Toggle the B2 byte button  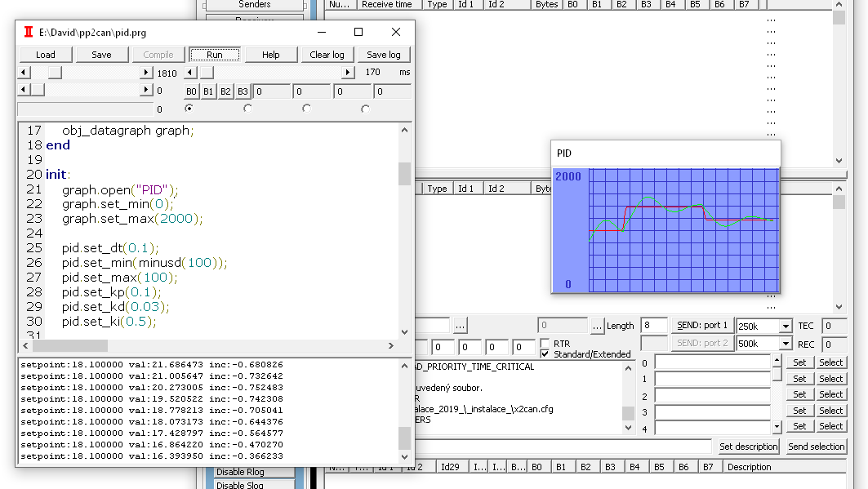pos(225,91)
